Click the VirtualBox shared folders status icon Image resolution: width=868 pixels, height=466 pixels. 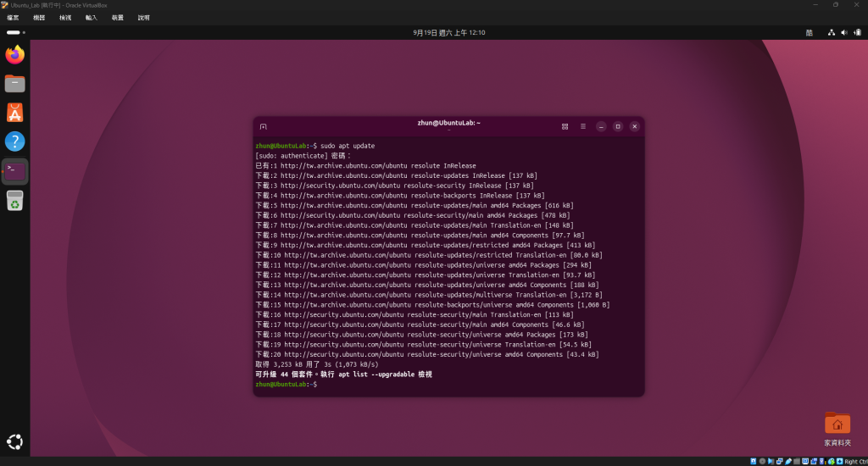click(797, 461)
